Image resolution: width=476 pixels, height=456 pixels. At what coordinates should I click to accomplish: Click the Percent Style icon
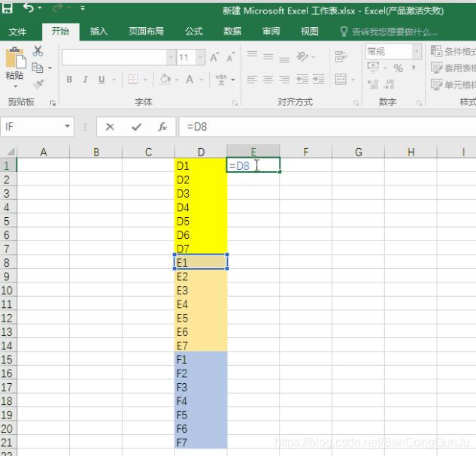pyautogui.click(x=399, y=68)
